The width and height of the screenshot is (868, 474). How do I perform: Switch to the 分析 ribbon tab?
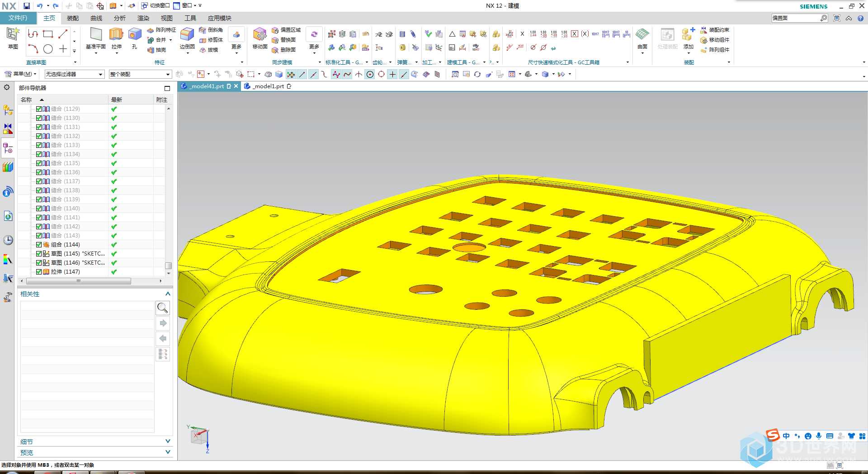(x=120, y=18)
